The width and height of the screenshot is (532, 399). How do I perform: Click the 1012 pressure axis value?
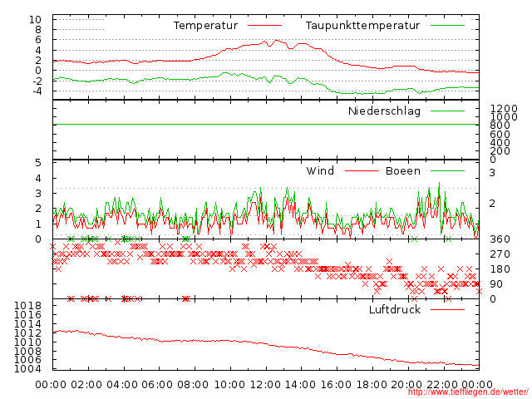point(27,332)
